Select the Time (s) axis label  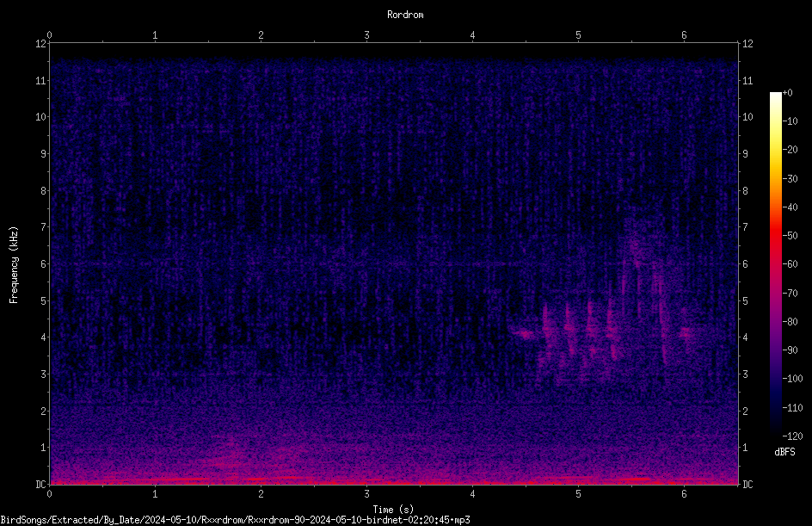393,510
